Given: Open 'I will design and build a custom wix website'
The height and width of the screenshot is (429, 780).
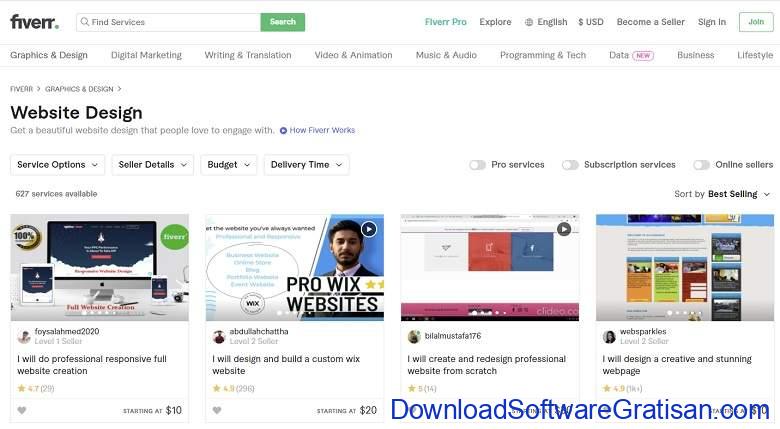Looking at the screenshot, I should click(x=286, y=365).
